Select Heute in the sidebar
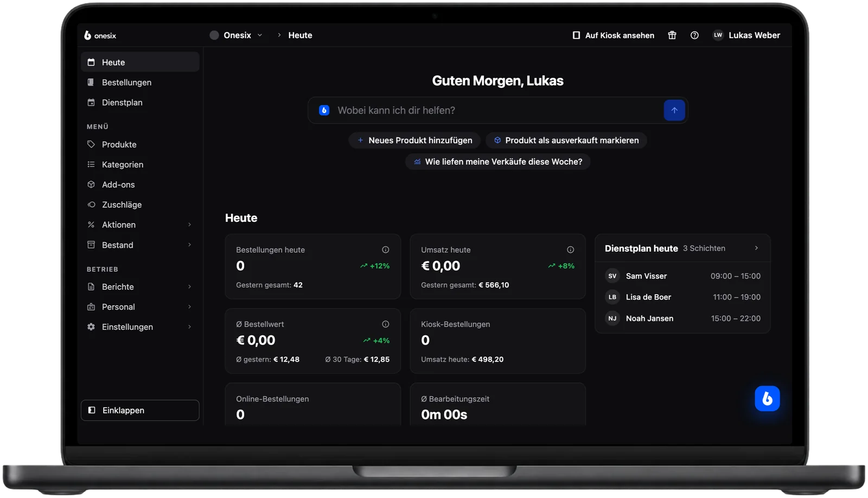This screenshot has height=498, width=868. (140, 62)
